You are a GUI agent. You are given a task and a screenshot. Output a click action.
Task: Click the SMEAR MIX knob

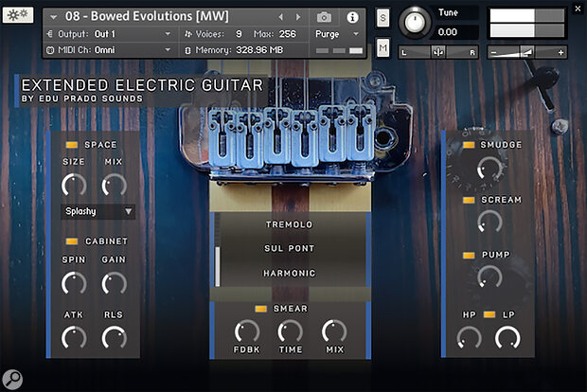click(x=334, y=331)
